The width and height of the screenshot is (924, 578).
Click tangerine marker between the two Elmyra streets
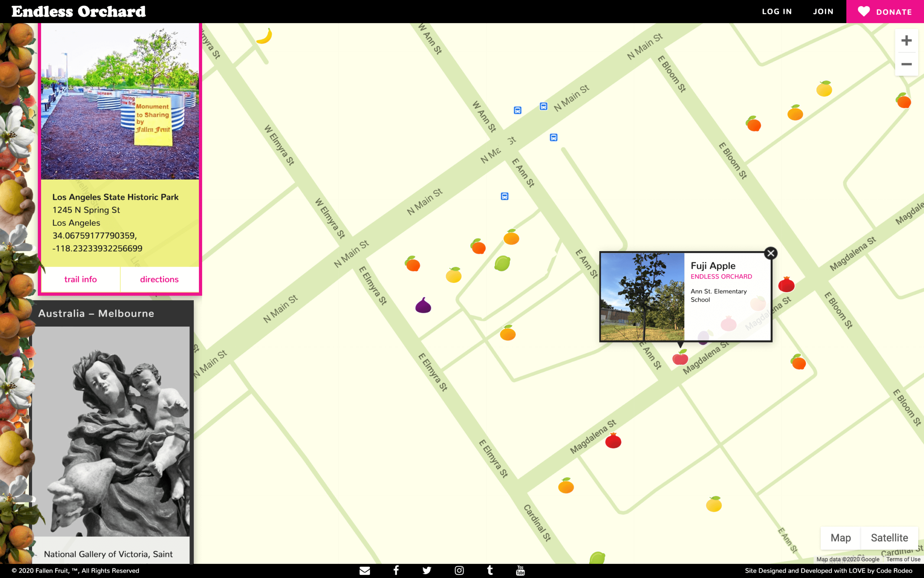click(412, 264)
